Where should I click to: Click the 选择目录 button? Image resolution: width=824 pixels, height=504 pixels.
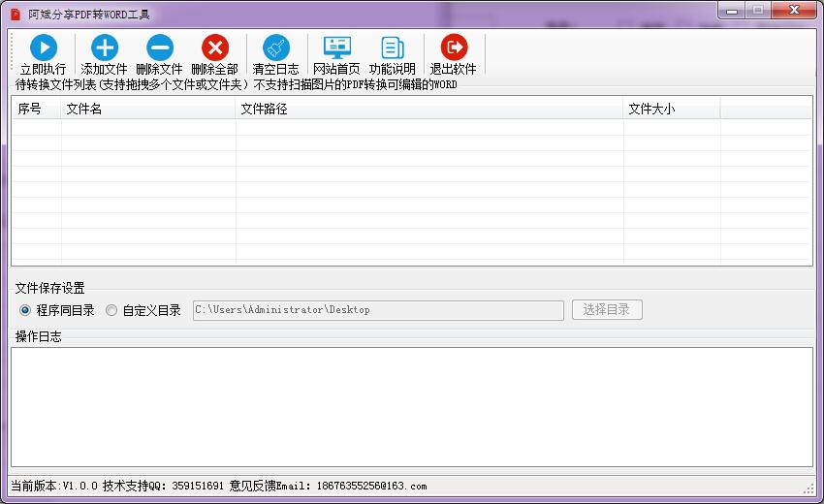[607, 309]
